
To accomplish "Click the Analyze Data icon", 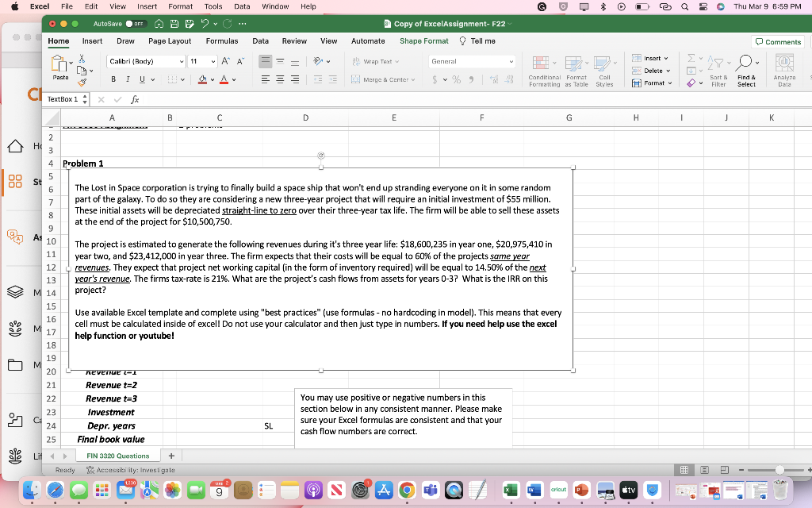I will pyautogui.click(x=783, y=65).
